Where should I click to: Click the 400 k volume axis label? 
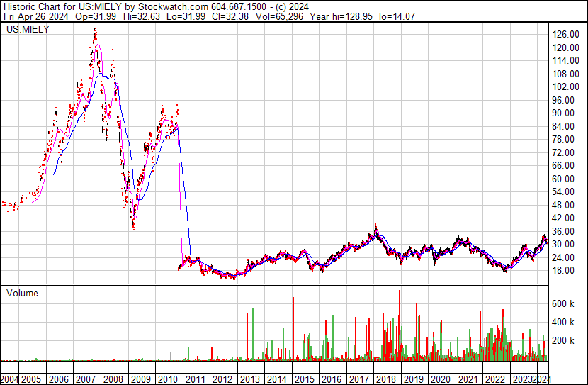[563, 322]
